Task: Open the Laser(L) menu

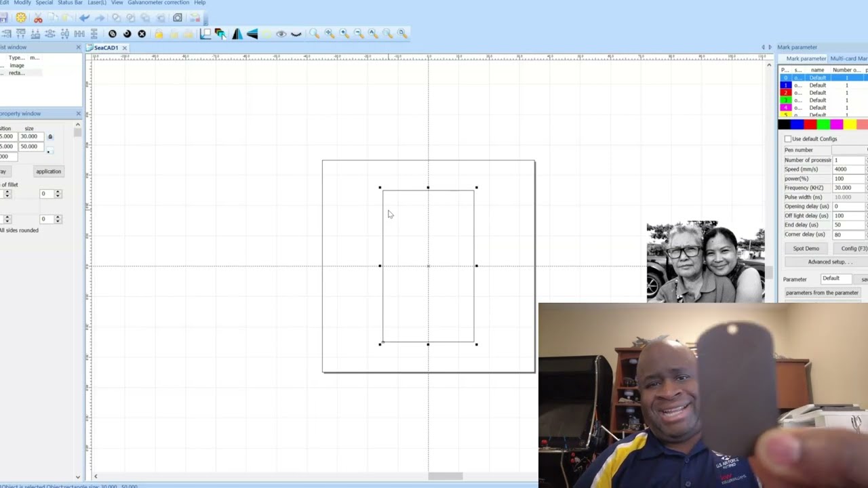Action: click(97, 3)
